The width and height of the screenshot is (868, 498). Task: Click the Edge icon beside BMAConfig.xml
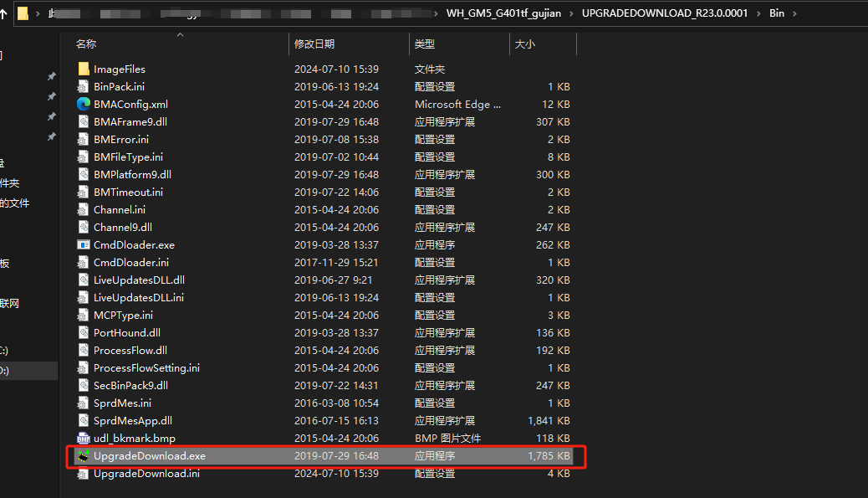click(x=84, y=104)
